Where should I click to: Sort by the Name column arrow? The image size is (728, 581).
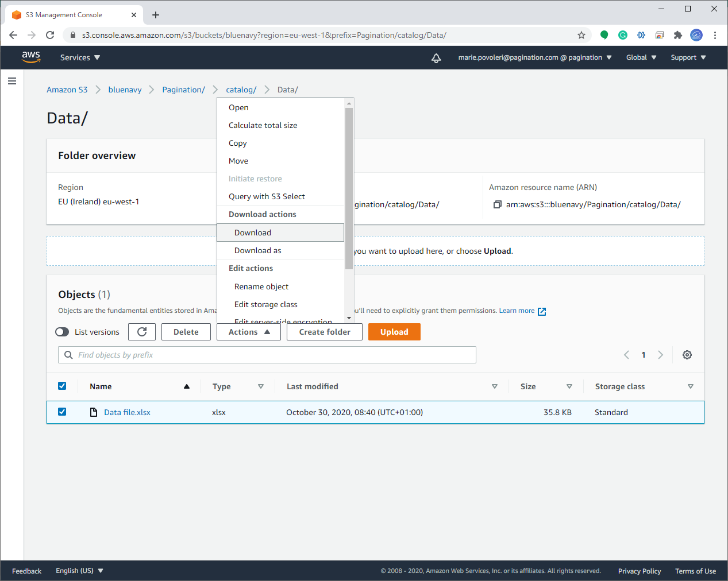click(x=187, y=386)
